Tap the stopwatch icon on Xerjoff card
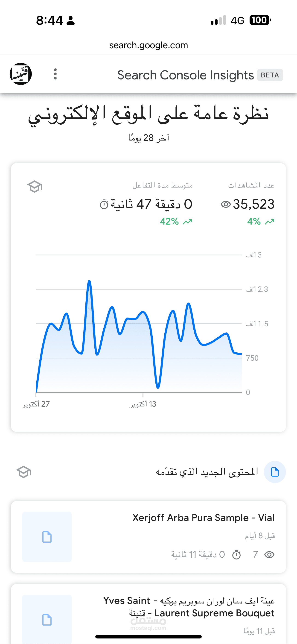Viewport: 297px width, 644px height. tap(236, 555)
